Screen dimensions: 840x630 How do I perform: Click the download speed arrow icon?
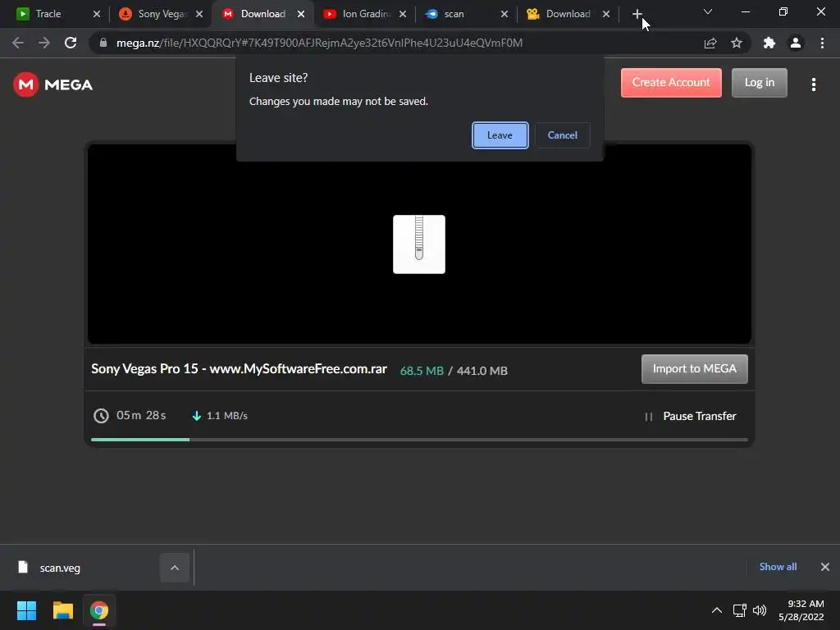point(197,416)
